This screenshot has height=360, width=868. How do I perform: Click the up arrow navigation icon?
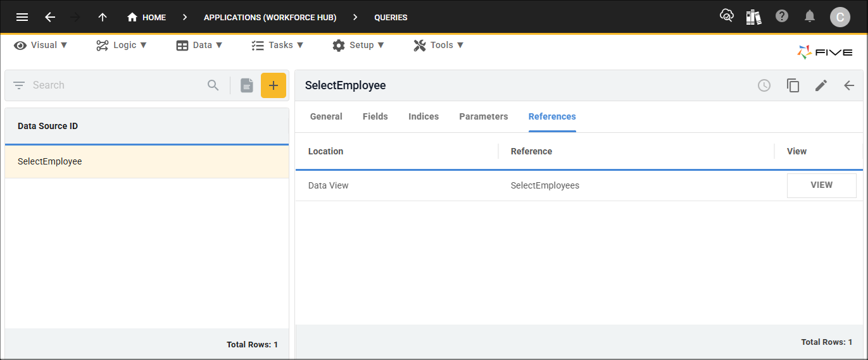103,17
